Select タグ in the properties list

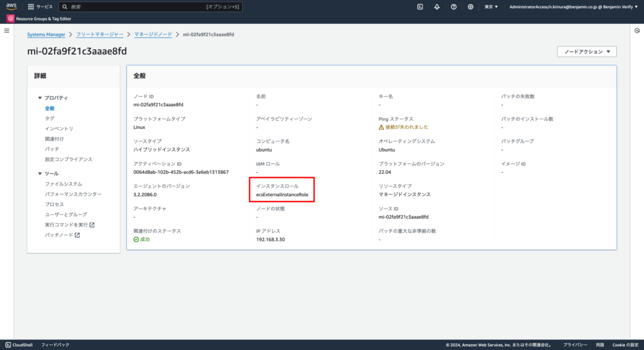point(49,118)
